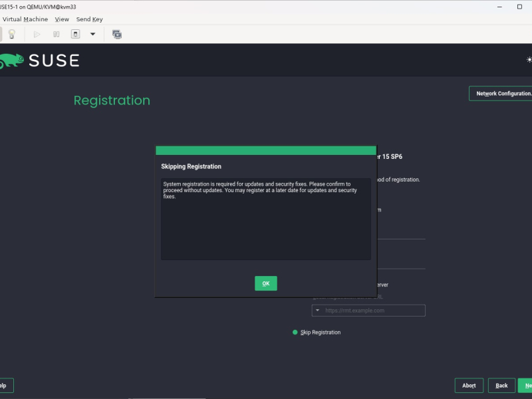Open the Virtual Machine menu
Screen dimensions: 532x399
(x=25, y=19)
